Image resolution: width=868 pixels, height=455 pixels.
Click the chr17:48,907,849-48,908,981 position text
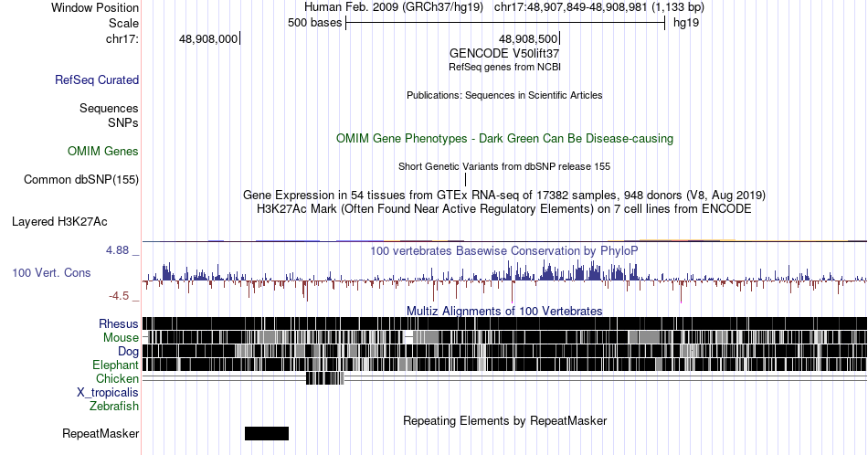[x=599, y=7]
